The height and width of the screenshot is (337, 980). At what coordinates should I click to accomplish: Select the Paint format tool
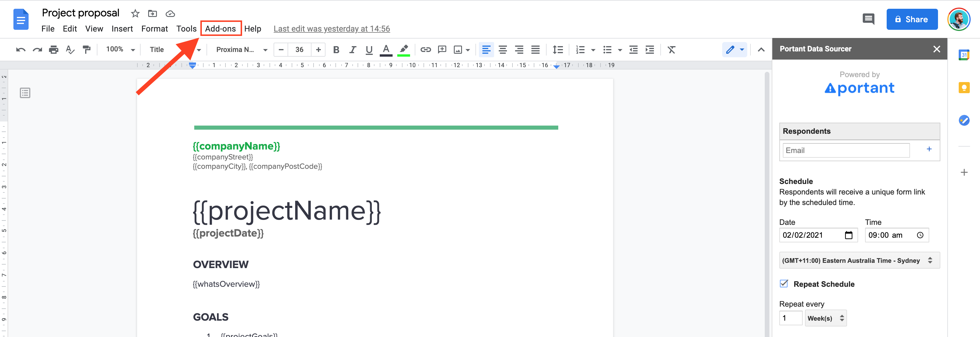click(x=87, y=50)
